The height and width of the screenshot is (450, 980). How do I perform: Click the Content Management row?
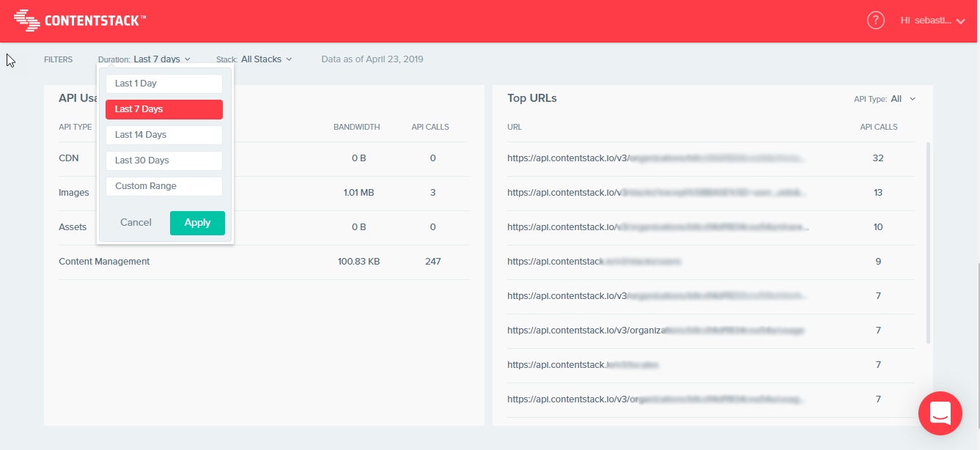click(x=263, y=262)
